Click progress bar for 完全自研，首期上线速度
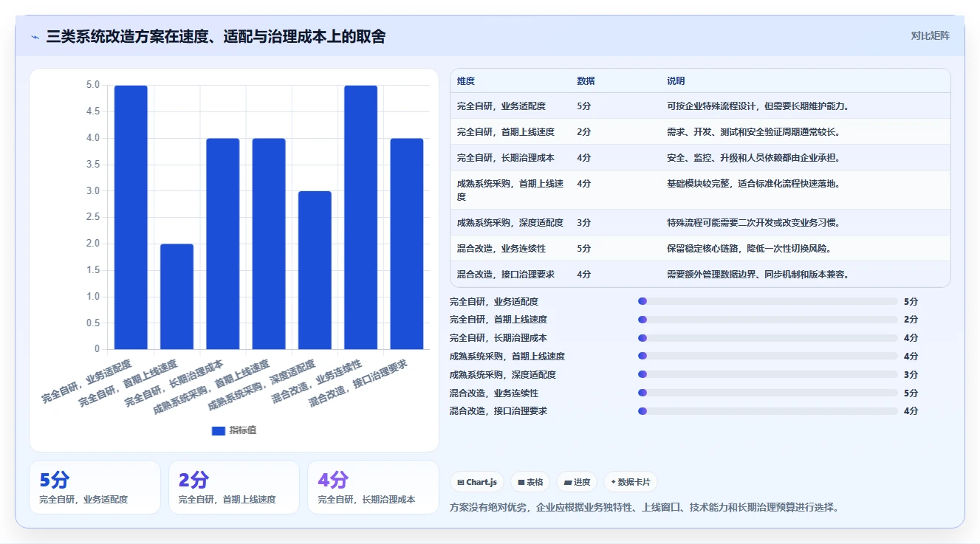The width and height of the screenshot is (980, 544). tap(768, 320)
